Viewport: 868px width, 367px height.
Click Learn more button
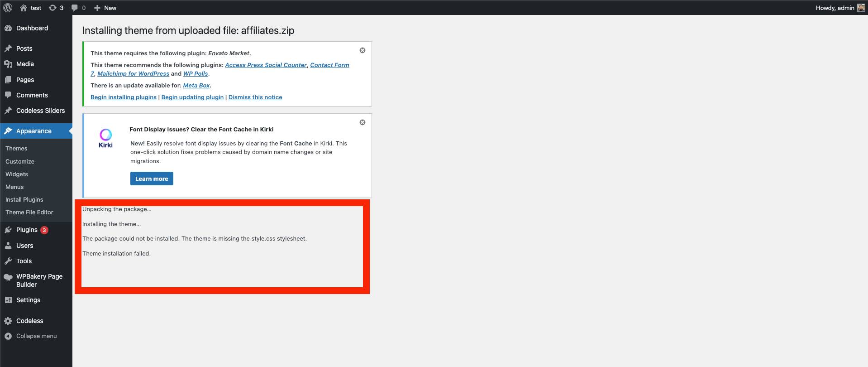pos(152,179)
